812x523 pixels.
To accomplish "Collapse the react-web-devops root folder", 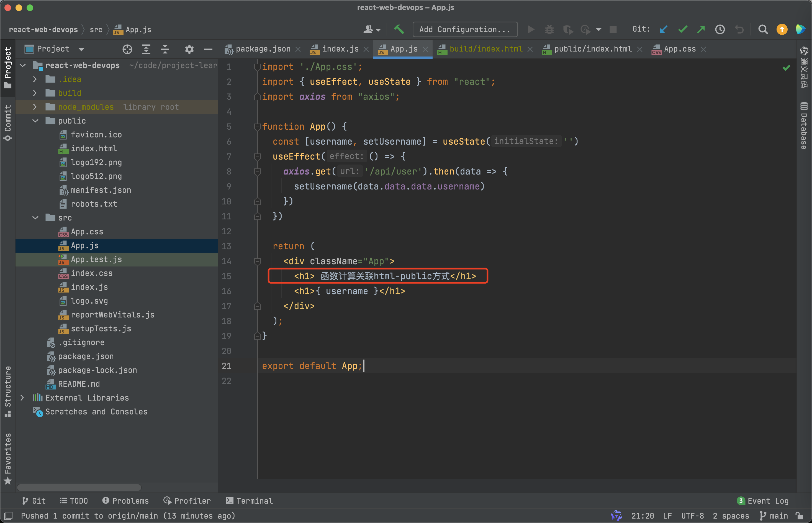I will click(x=23, y=65).
